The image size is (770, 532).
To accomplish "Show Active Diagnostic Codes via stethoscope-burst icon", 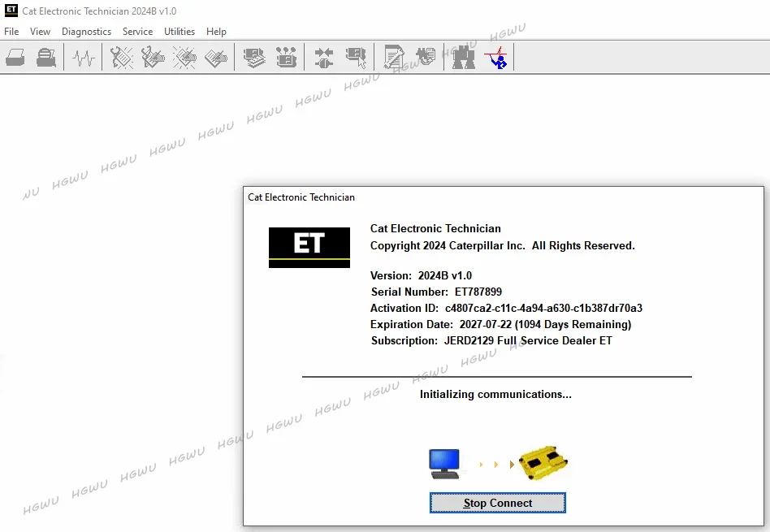I will click(x=121, y=58).
